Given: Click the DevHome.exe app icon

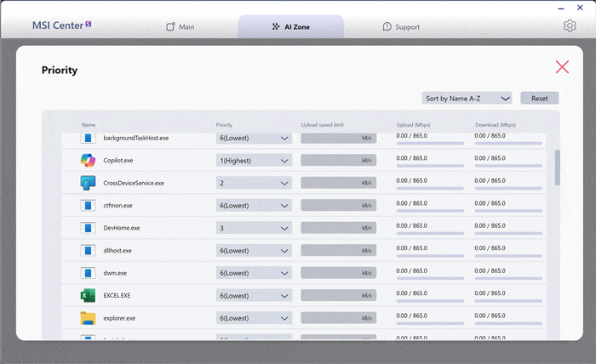Looking at the screenshot, I should 88,228.
